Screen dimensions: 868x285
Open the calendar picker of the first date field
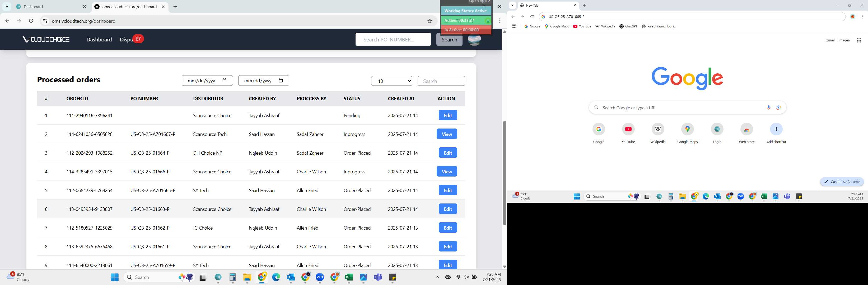tap(225, 80)
